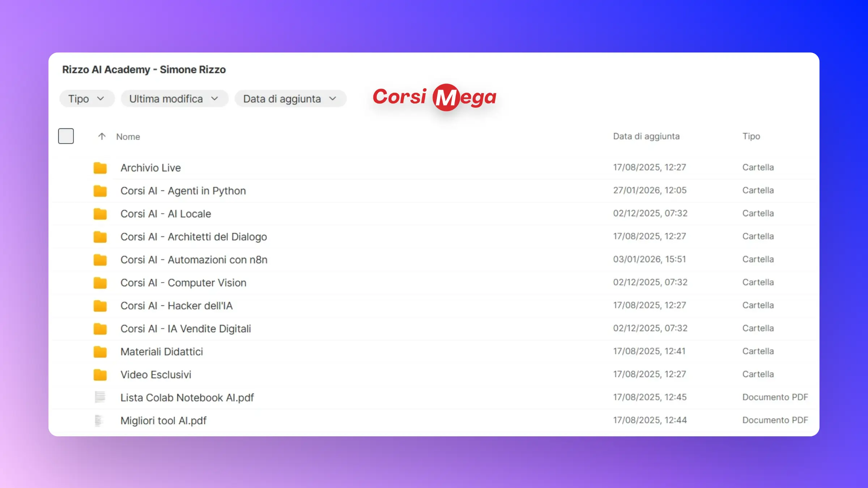Click the Materiali Didattici folder icon
This screenshot has width=868, height=488.
click(100, 352)
